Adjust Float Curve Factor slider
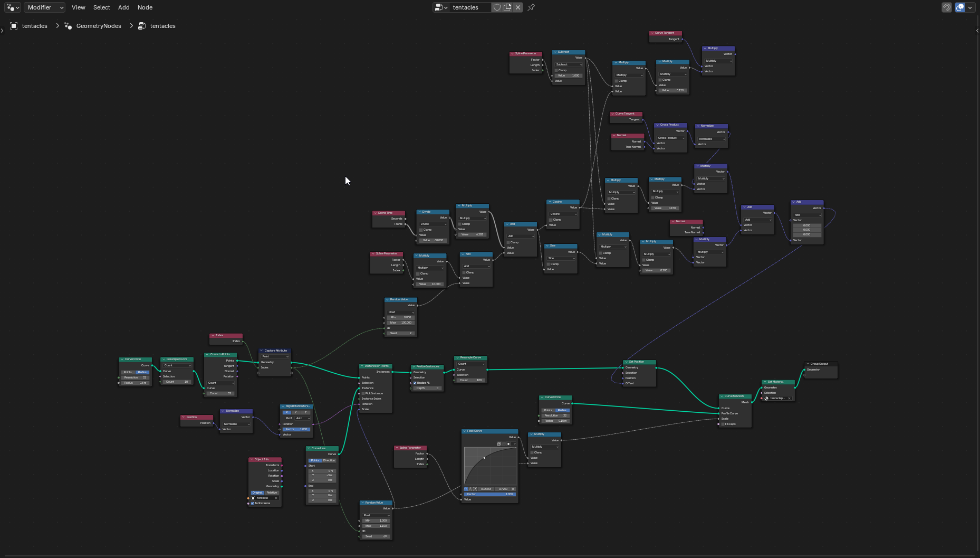Viewport: 980px width, 558px height. tap(489, 494)
